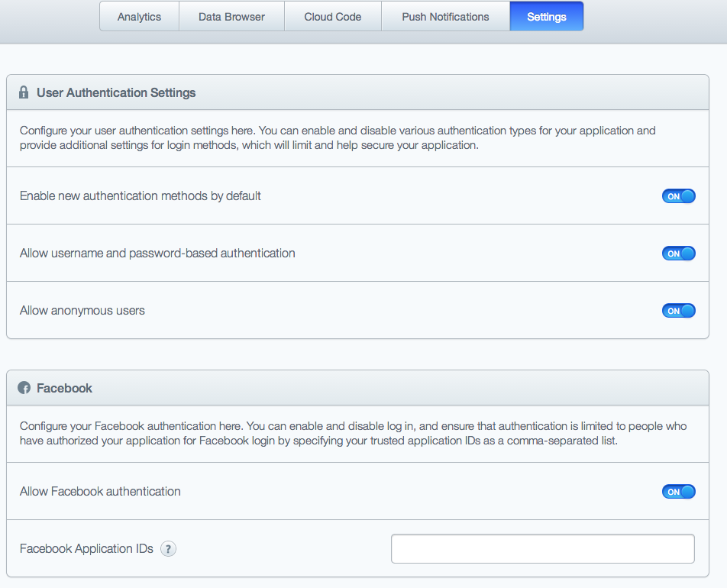Click the lock icon beside User Authentication Settings
Viewport: 727px width, 588px height.
24,92
